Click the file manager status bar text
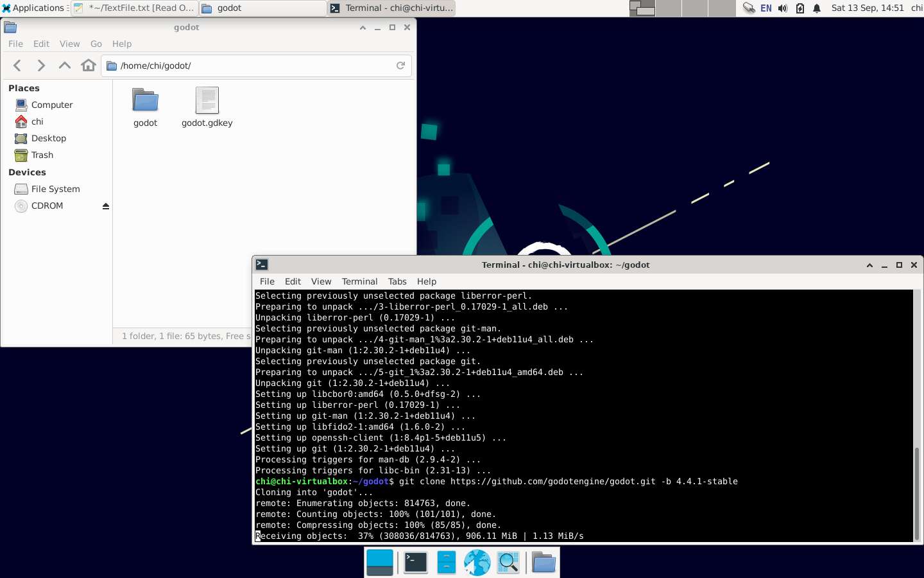The image size is (924, 578). tap(186, 336)
